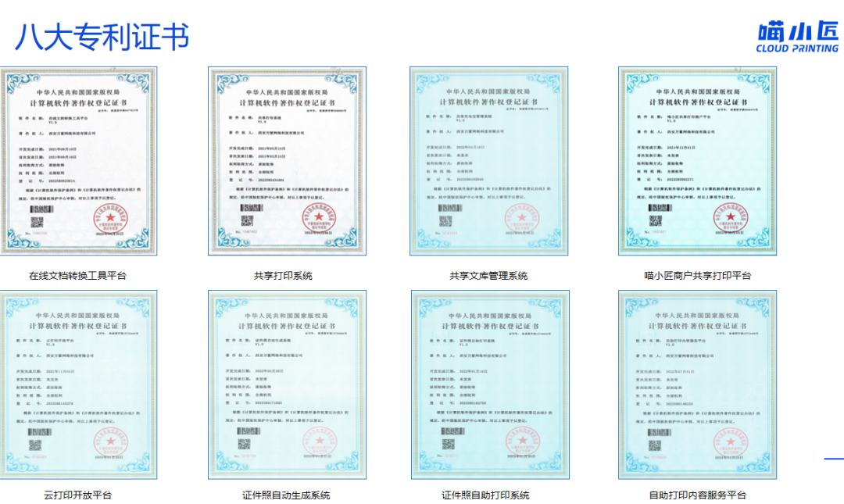
Task: Select the caption 自助打印内容服务平台
Action: pos(698,495)
